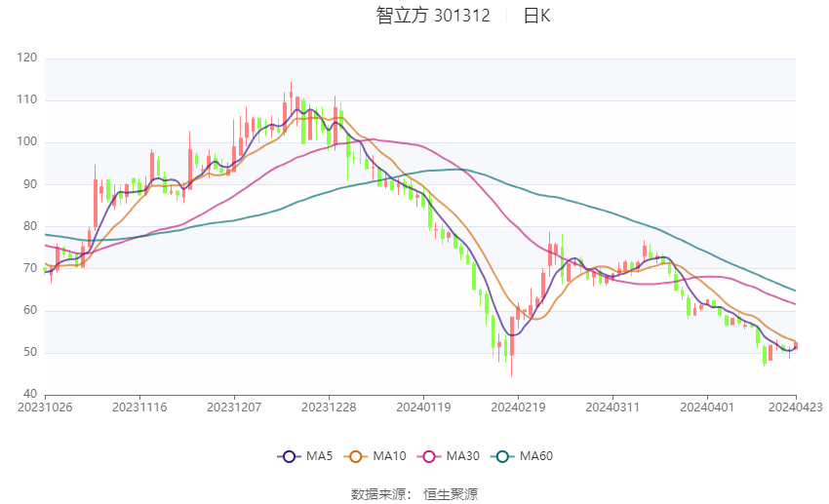Toggle the MA30 legend text label
Screen dimensions: 829x504
461,456
